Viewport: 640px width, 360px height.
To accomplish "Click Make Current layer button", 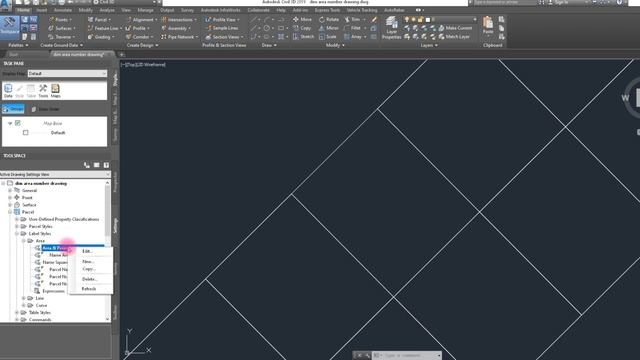I will pyautogui.click(x=455, y=28).
